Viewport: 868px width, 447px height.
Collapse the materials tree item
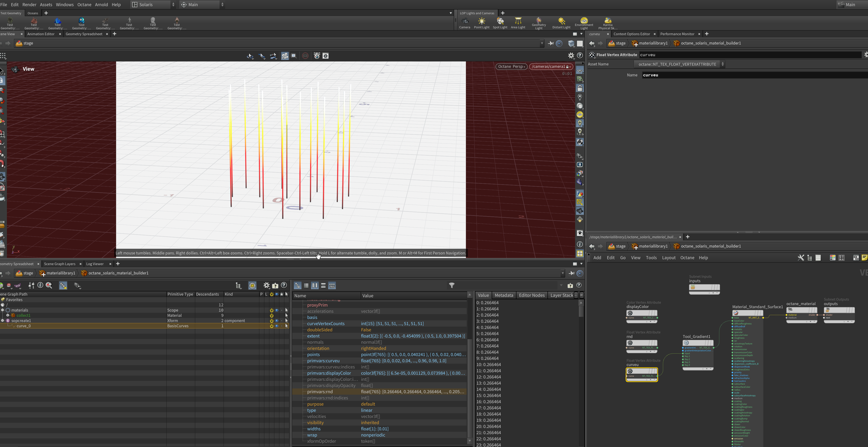pyautogui.click(x=3, y=310)
